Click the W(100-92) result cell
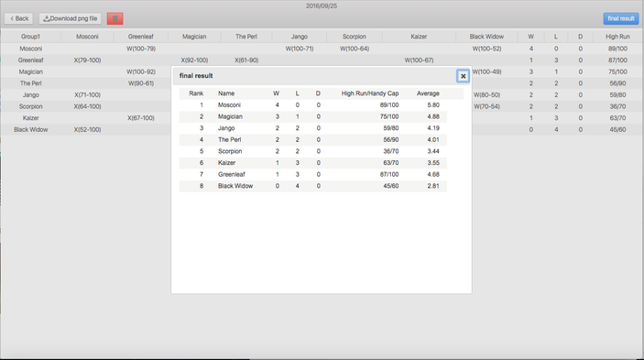The image size is (644, 360). click(141, 71)
